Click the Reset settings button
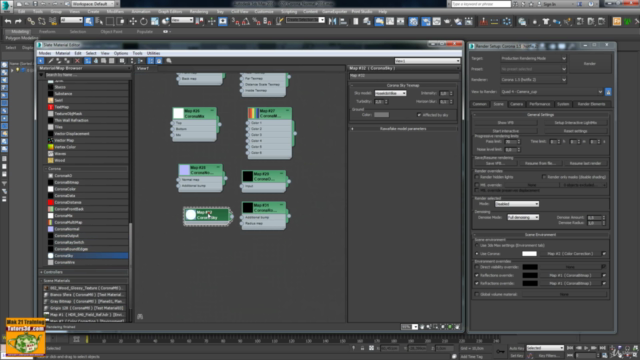Viewport: 640px width, 360px height. 575,131
